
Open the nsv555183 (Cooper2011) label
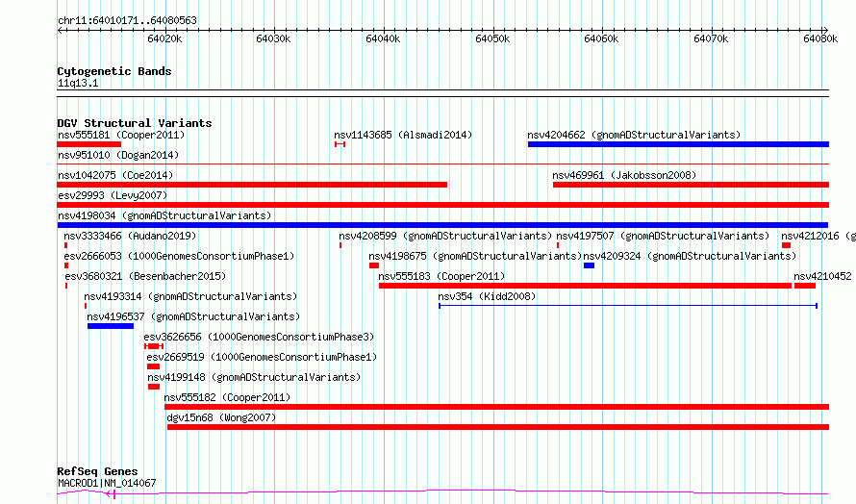[x=441, y=276]
